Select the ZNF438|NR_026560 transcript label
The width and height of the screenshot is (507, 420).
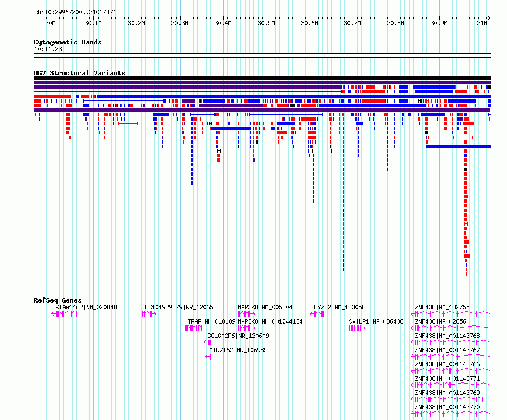(x=442, y=321)
